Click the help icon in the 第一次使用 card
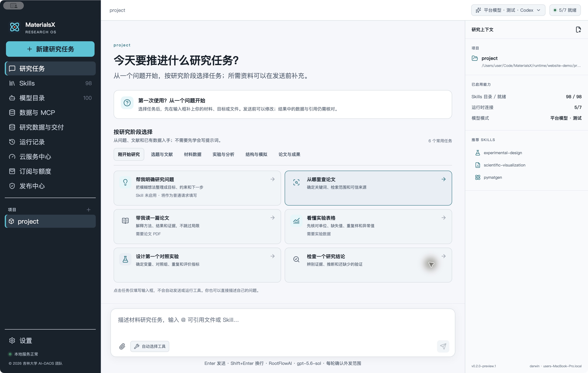Screen dimensions: 588x373 click(x=127, y=103)
